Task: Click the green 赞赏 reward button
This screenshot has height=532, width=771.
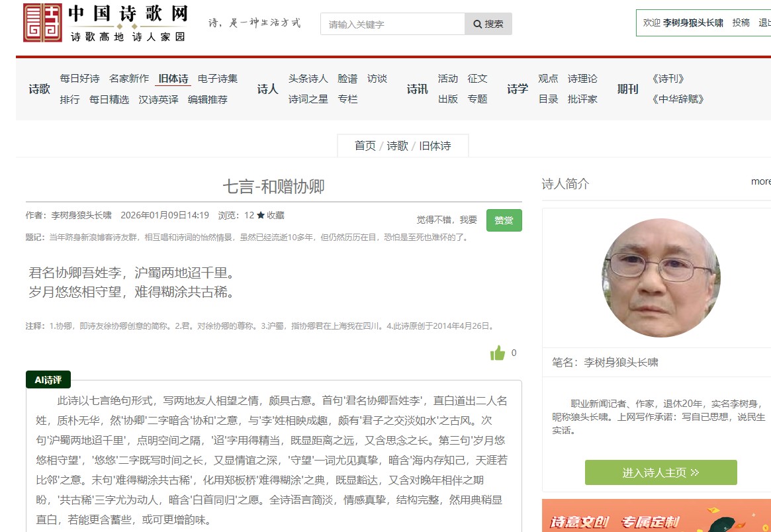Action: tap(504, 220)
